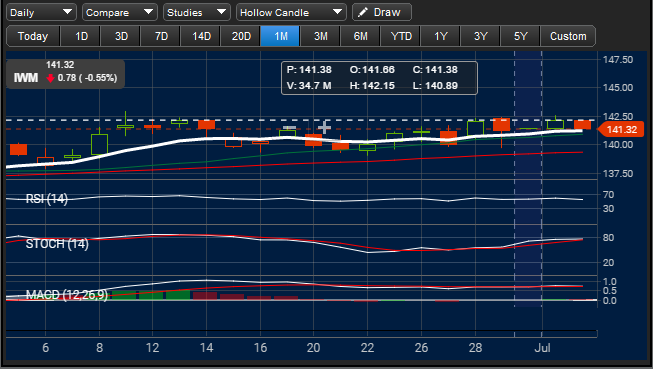Open the Custom range option
Viewport: 653px width, 369px height.
(568, 36)
